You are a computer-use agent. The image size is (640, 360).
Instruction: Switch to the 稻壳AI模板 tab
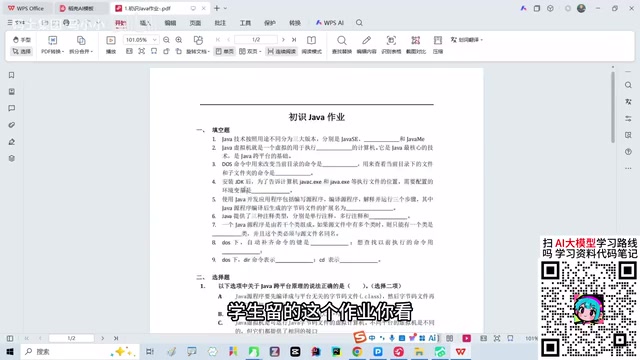click(77, 8)
